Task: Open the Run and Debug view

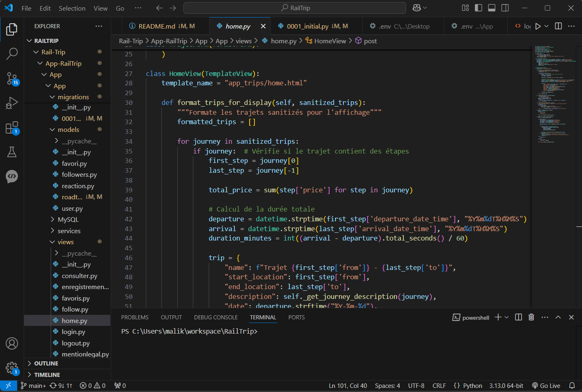Action: (12, 103)
